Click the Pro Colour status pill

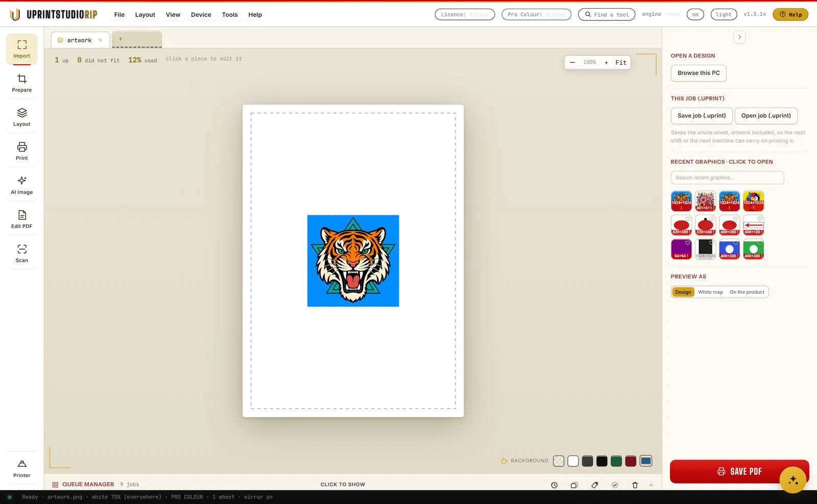pos(536,14)
